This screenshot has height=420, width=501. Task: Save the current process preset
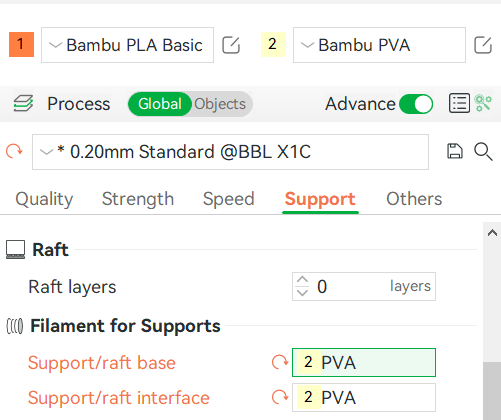[455, 151]
